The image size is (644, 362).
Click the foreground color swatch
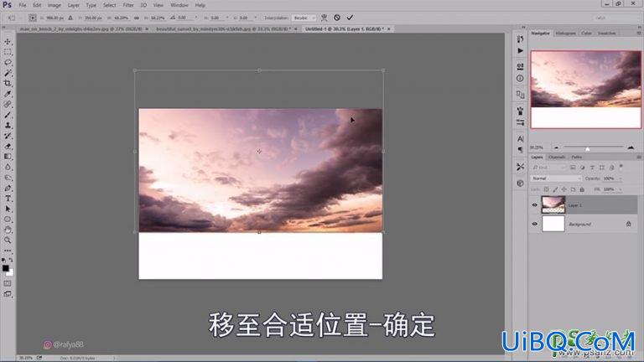click(5, 268)
